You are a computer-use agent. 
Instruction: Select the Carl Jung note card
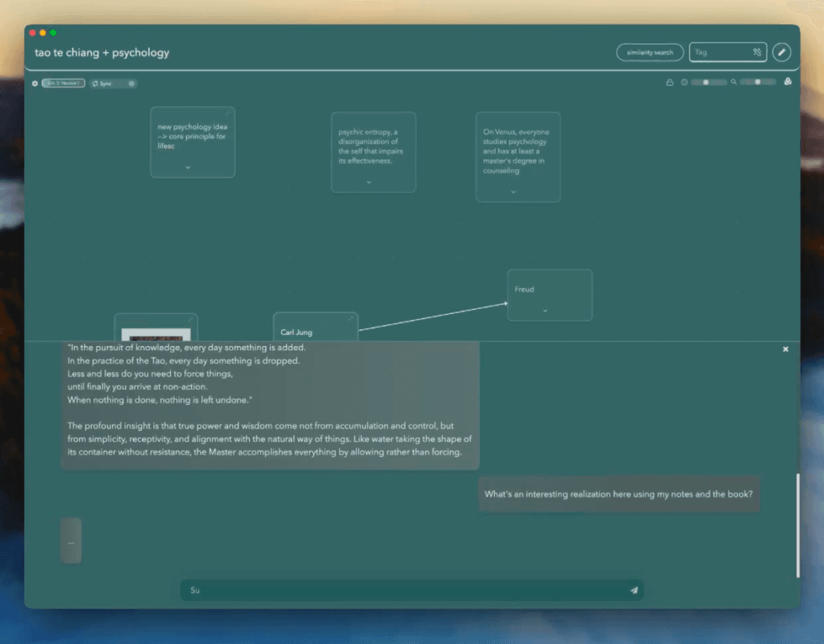pos(316,327)
